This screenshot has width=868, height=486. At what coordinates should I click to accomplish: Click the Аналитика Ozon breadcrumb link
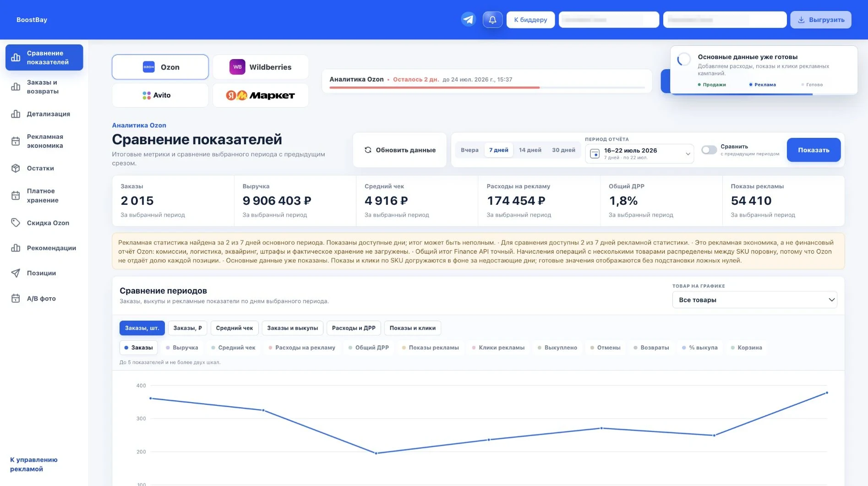(x=139, y=125)
